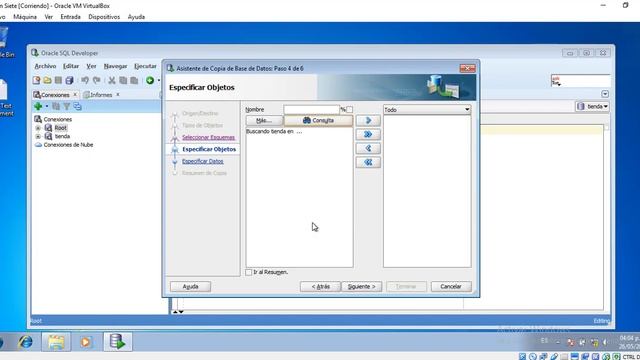Check the 'Ir al Resumen' checkbox
This screenshot has width=640, height=360.
(x=249, y=272)
